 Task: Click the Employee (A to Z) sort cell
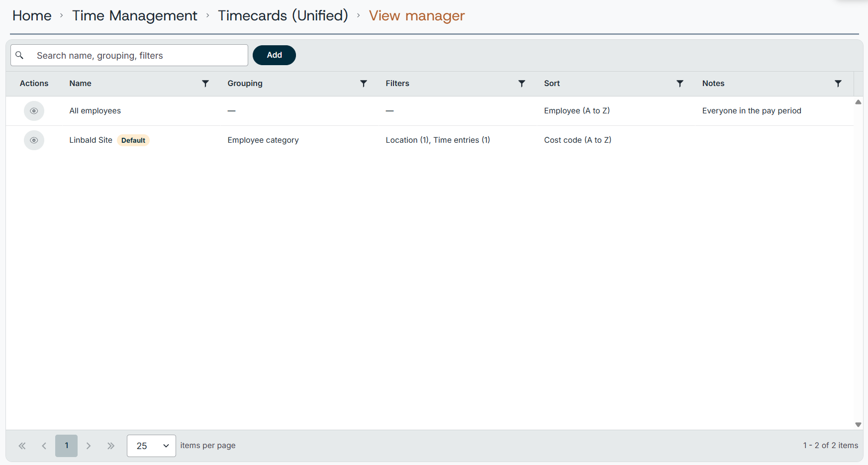[577, 111]
